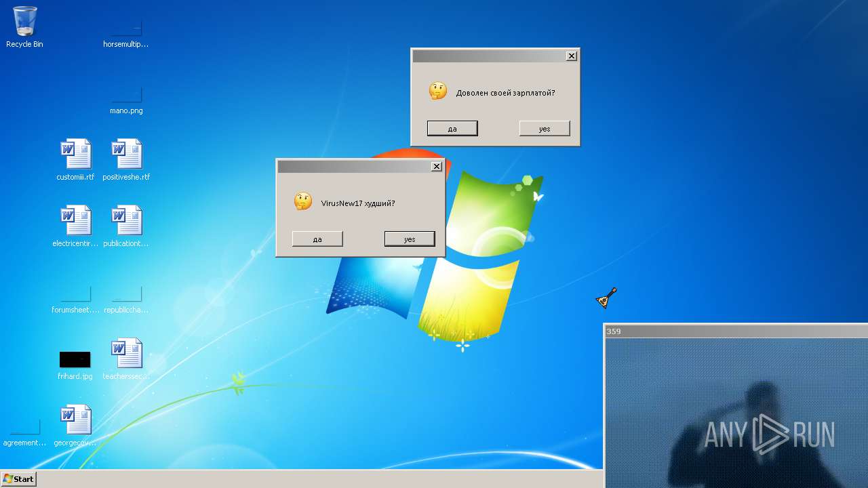Close the 'VirusNew17 худший?' dialog

[437, 166]
